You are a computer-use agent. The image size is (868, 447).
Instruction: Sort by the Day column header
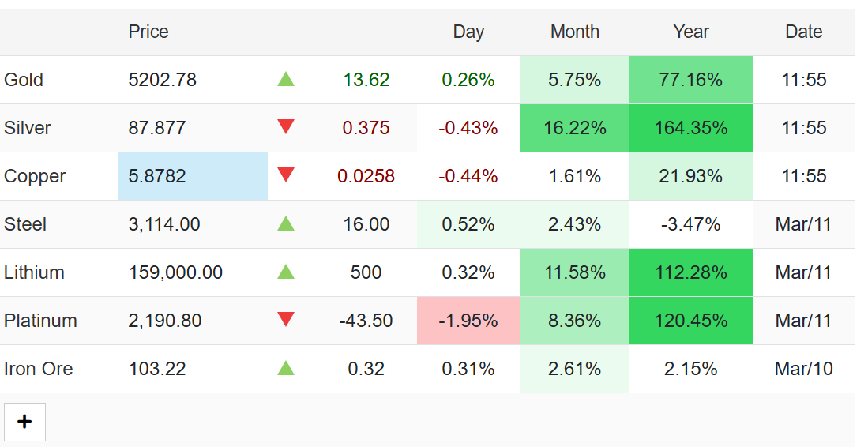tap(468, 32)
